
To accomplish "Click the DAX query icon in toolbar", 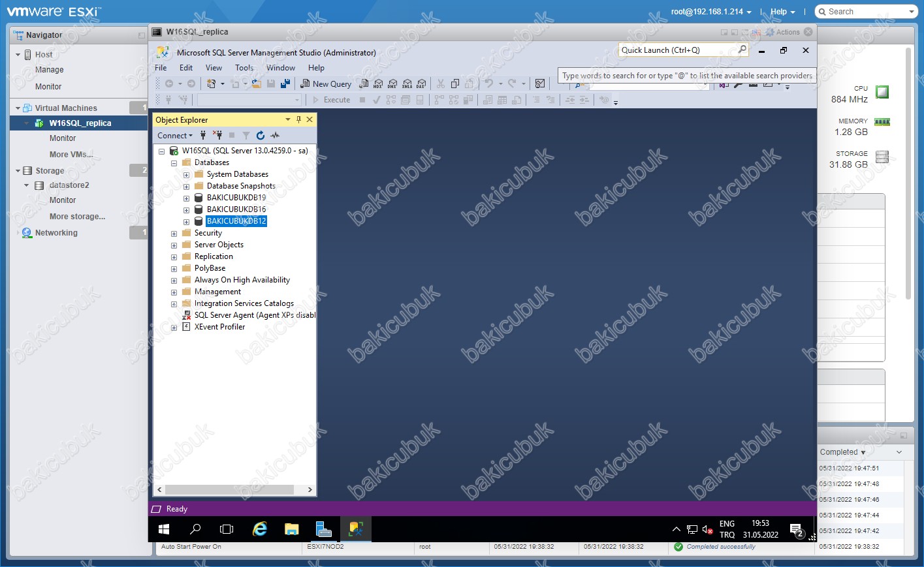I will 421,84.
